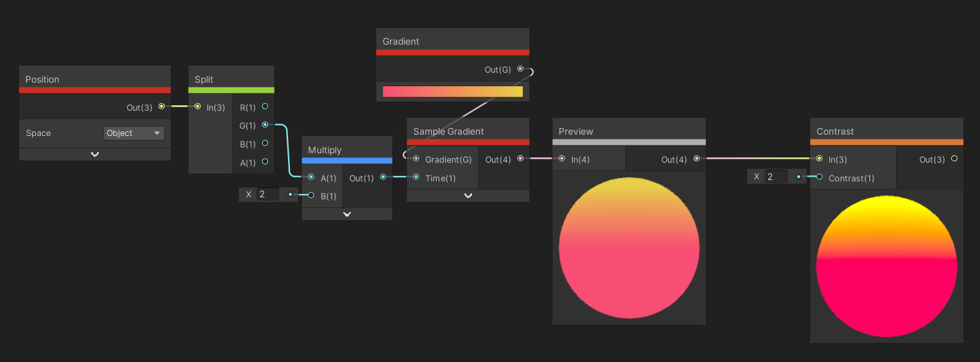
Task: Edit the Multiply B input X value
Action: 268,195
